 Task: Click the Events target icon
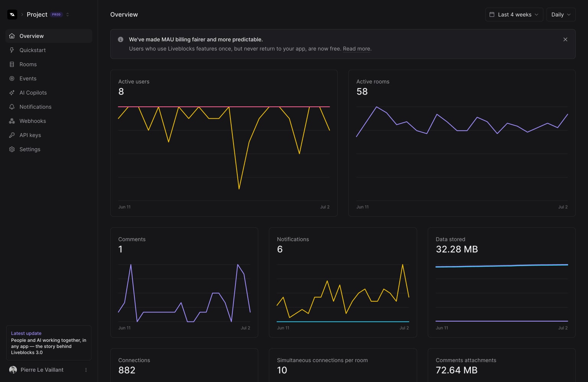coord(12,78)
